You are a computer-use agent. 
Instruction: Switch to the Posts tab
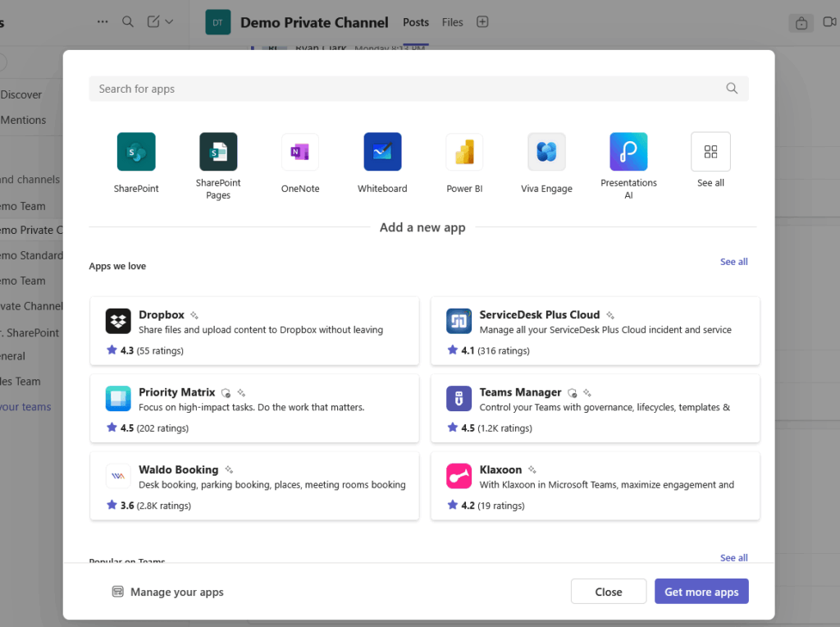tap(416, 22)
